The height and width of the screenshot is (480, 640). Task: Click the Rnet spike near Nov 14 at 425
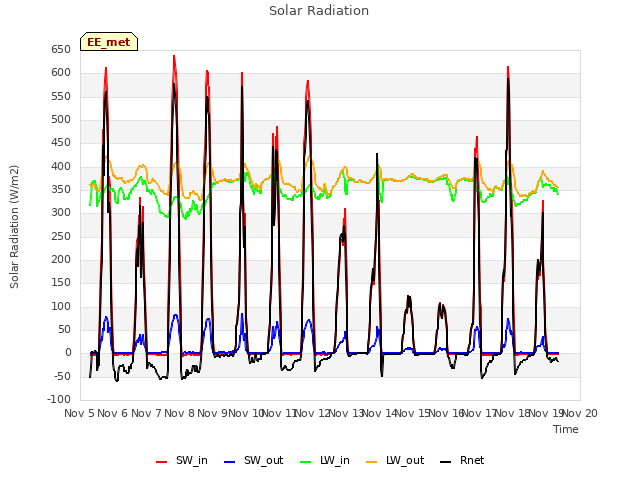(x=377, y=154)
